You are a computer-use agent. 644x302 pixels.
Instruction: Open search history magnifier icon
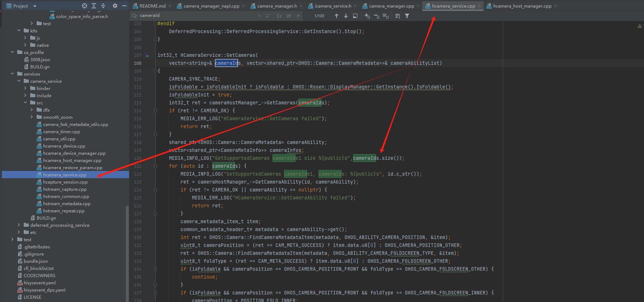[x=135, y=15]
